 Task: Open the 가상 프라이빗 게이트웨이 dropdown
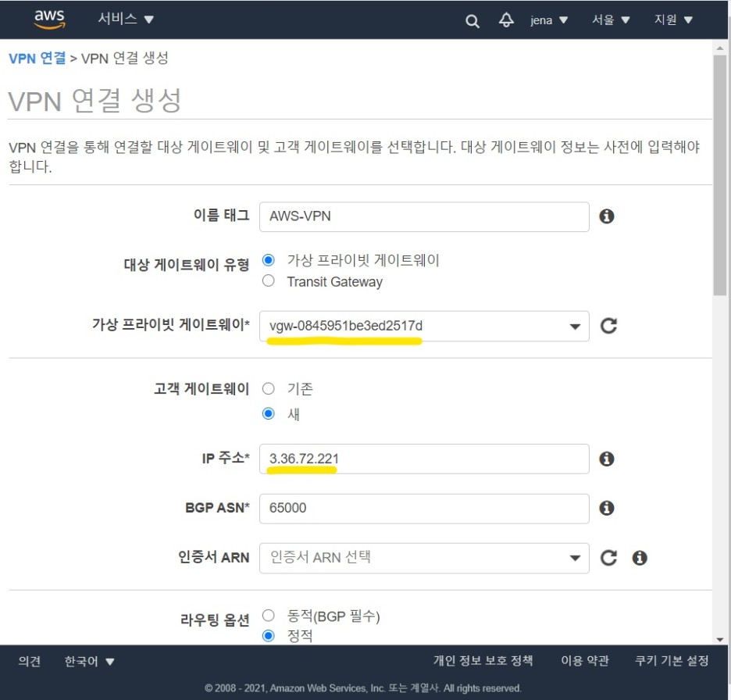[x=424, y=327]
